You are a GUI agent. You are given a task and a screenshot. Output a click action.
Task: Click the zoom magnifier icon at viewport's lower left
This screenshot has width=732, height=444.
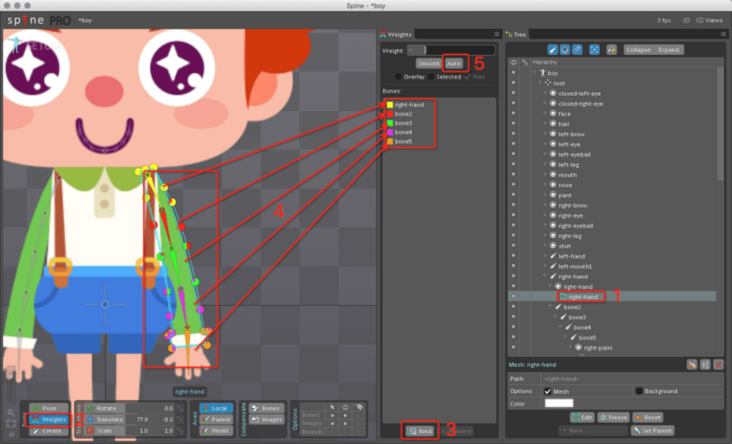pyautogui.click(x=11, y=412)
